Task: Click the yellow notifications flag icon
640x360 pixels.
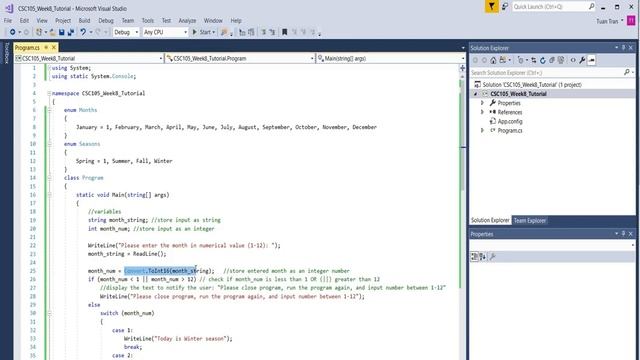Action: click(x=491, y=7)
